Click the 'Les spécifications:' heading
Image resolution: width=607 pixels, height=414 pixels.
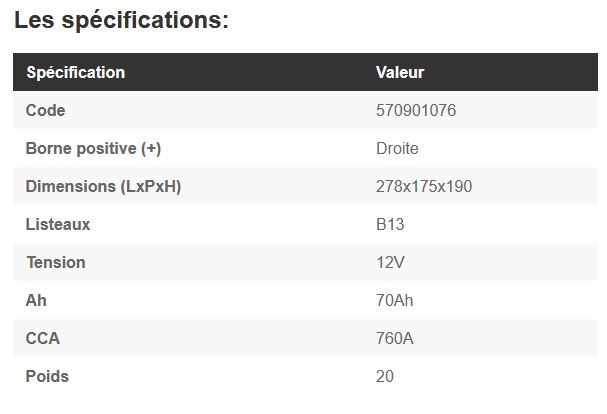(x=121, y=20)
